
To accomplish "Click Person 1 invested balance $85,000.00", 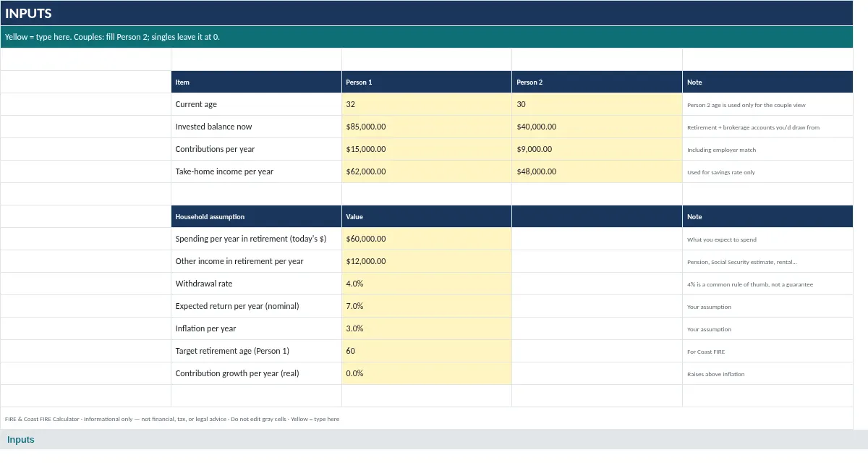I will point(427,127).
